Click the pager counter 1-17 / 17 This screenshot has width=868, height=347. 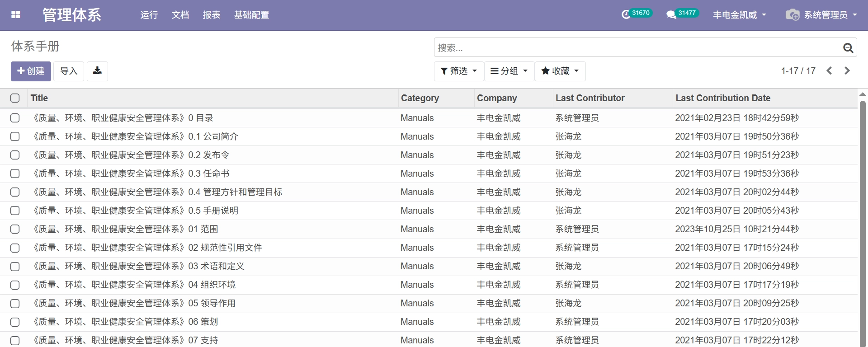[x=798, y=71]
